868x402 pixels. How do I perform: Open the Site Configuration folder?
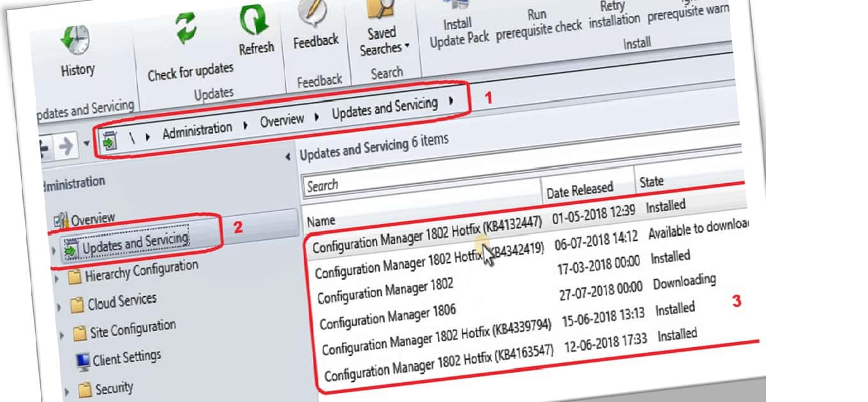pyautogui.click(x=133, y=330)
